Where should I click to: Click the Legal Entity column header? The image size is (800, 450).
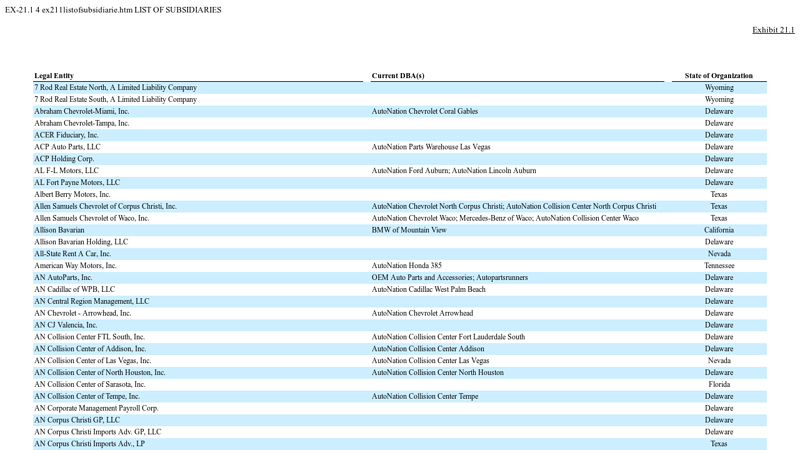click(54, 76)
